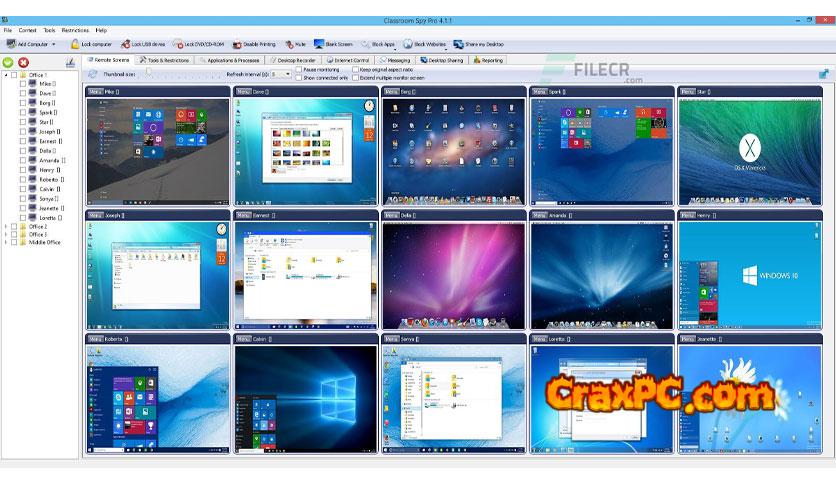Click the Office 1 folder icon

[23, 75]
